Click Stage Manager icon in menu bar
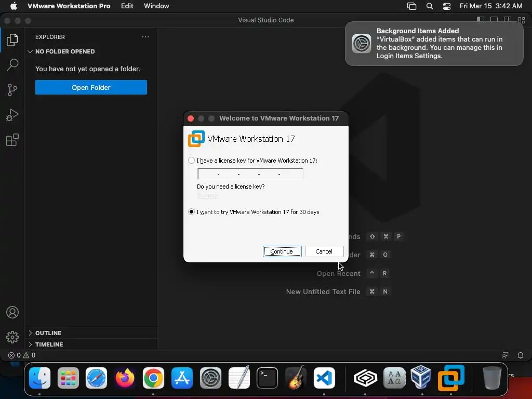The height and width of the screenshot is (399, 532). 411,6
